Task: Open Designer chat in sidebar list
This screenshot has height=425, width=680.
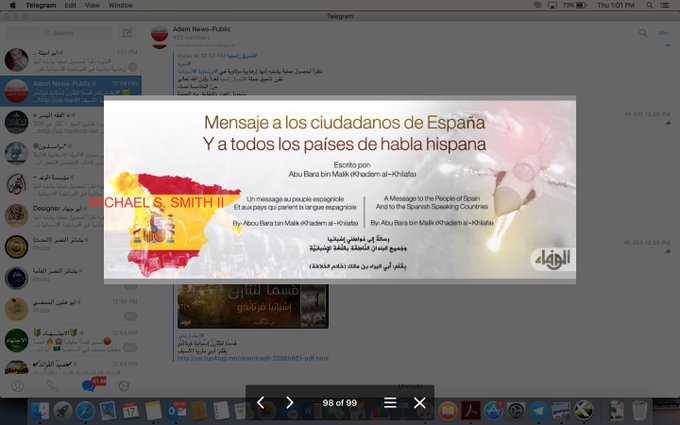Action: point(71,216)
